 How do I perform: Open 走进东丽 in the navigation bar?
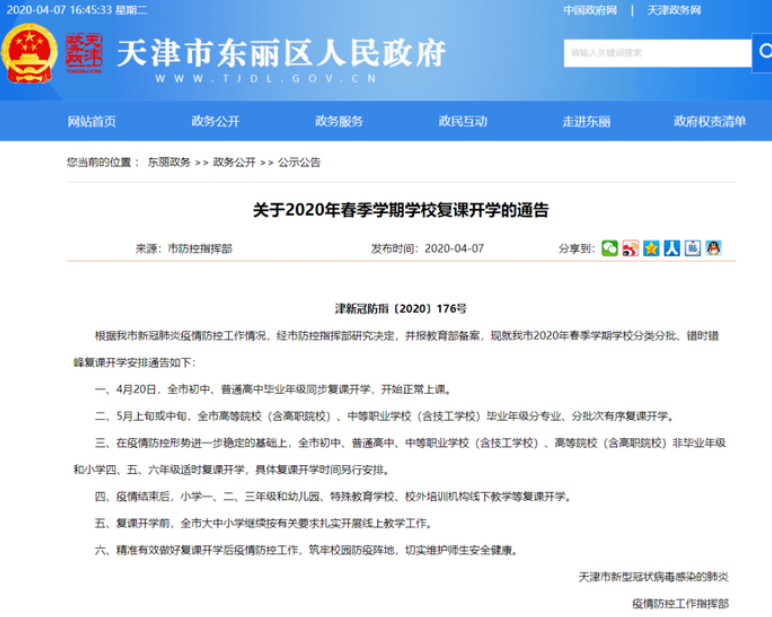[585, 122]
